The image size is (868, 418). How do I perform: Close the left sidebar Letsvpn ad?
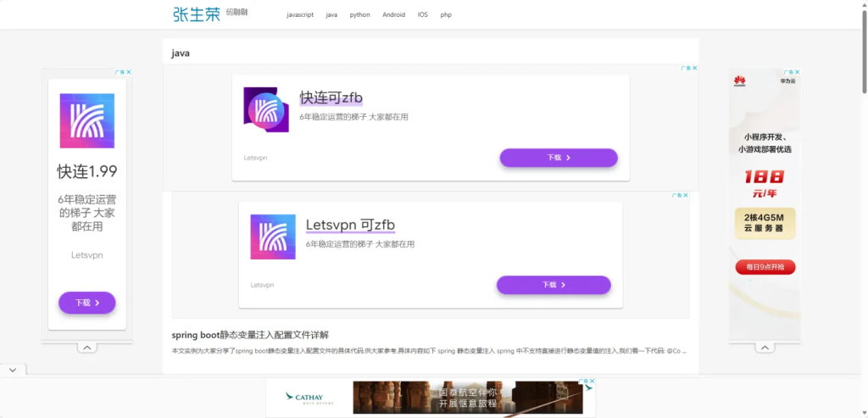(129, 72)
